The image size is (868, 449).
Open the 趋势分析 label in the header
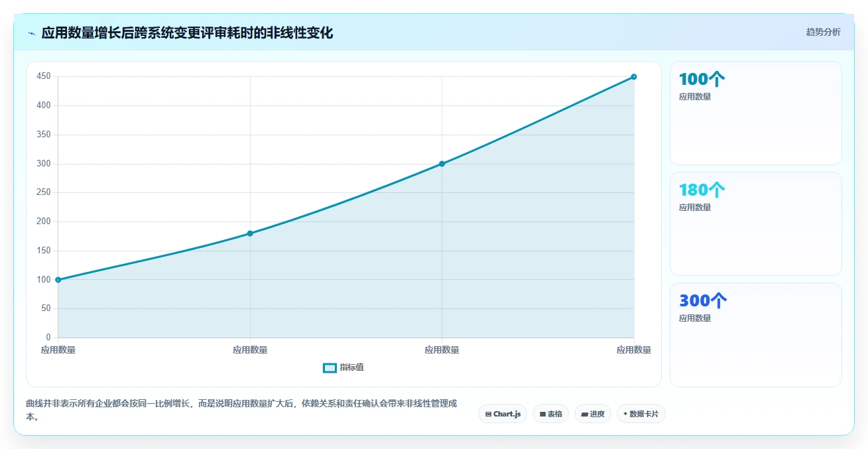pos(824,32)
